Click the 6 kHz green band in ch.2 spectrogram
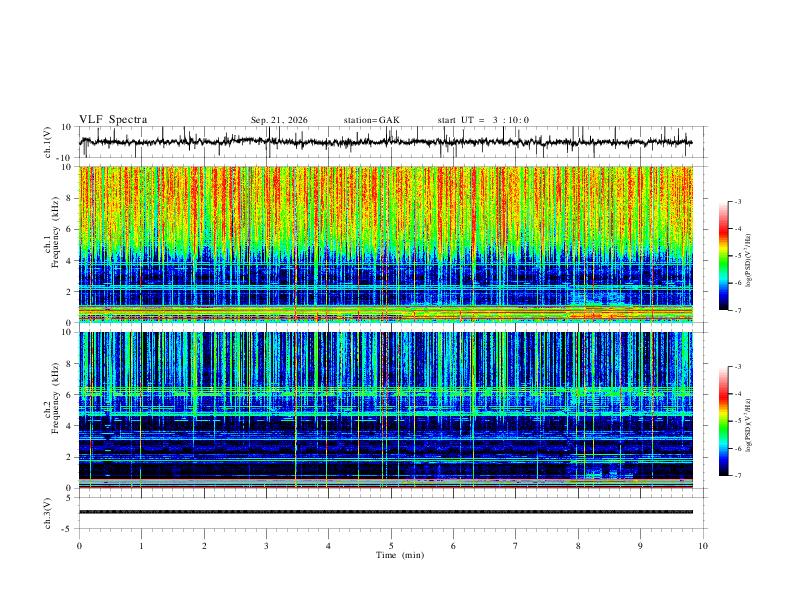This screenshot has width=792, height=612. pos(385,391)
